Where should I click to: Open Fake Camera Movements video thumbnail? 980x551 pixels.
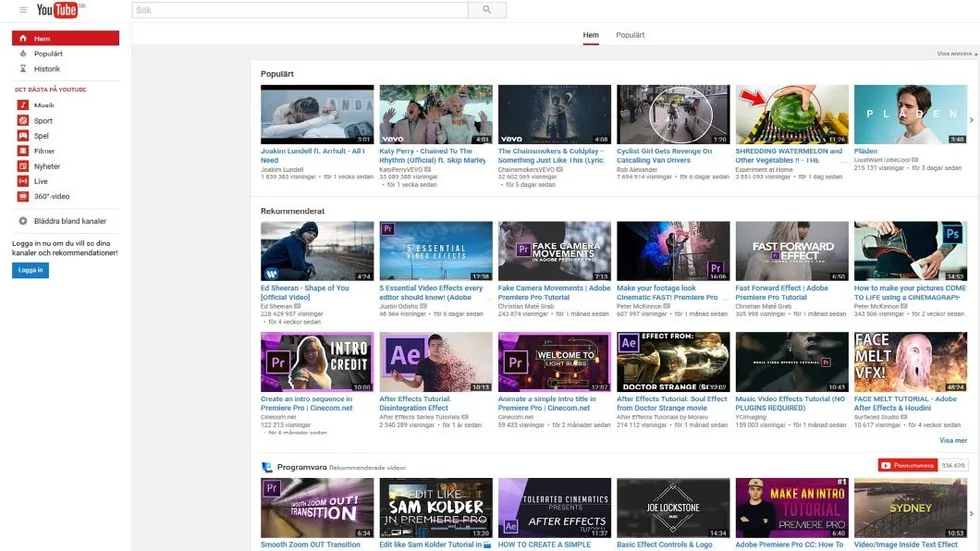click(x=554, y=251)
